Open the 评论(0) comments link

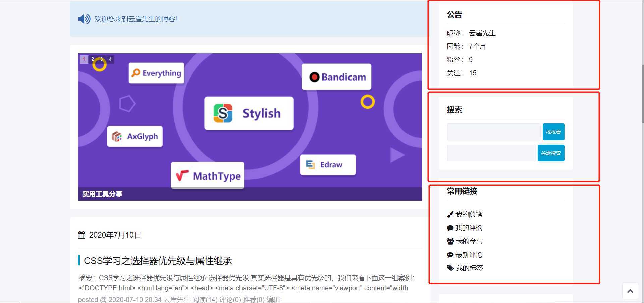(230, 299)
